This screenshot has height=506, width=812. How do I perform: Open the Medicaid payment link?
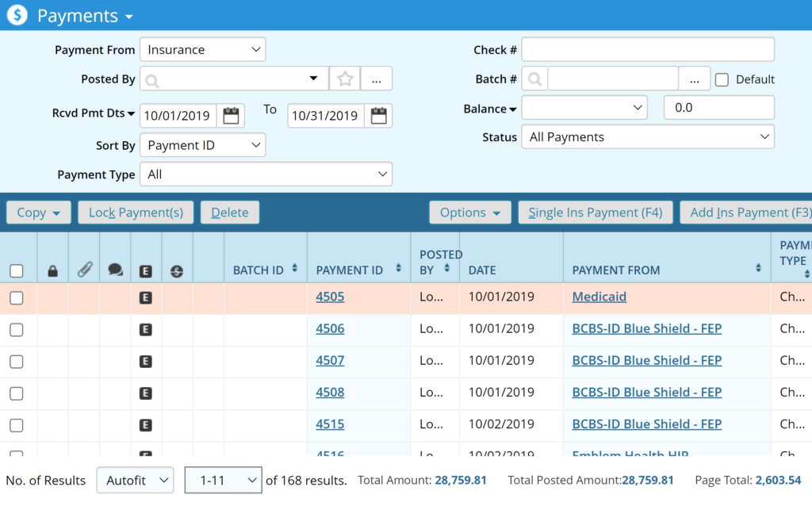(599, 297)
